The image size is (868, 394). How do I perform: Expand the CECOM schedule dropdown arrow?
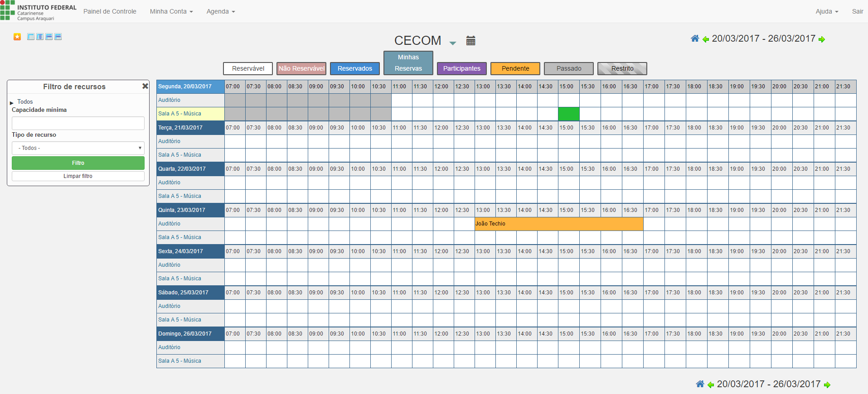point(452,43)
